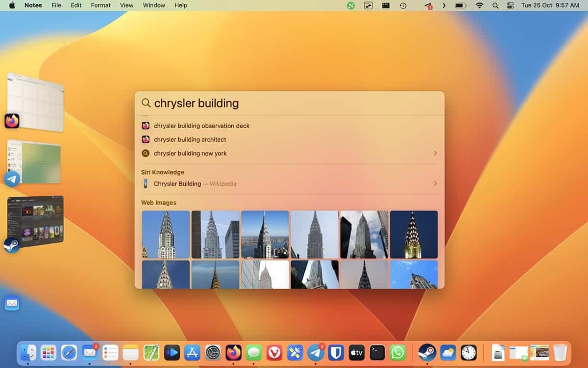Open the battery status indicator
The height and width of the screenshot is (368, 588).
(461, 5)
